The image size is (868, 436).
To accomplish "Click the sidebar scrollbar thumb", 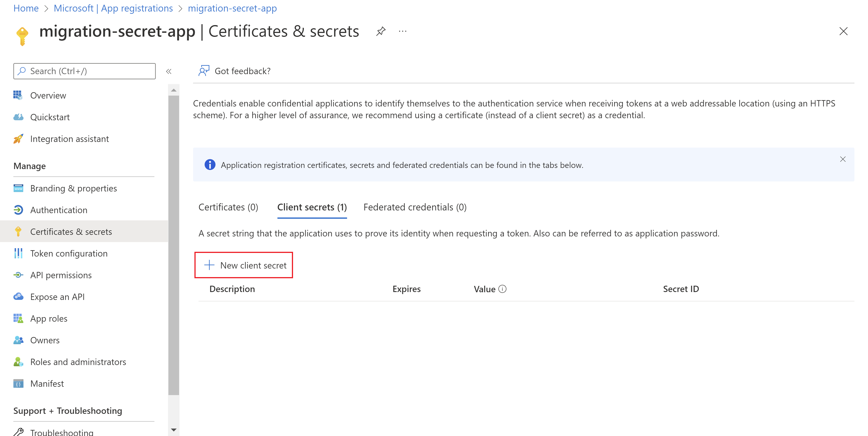I will (x=174, y=245).
